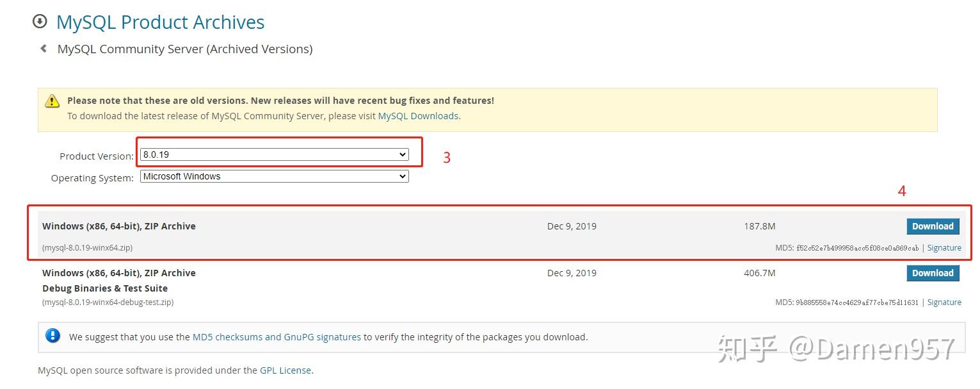Open the Operating System dropdown
This screenshot has height=389, width=980.
pos(274,176)
